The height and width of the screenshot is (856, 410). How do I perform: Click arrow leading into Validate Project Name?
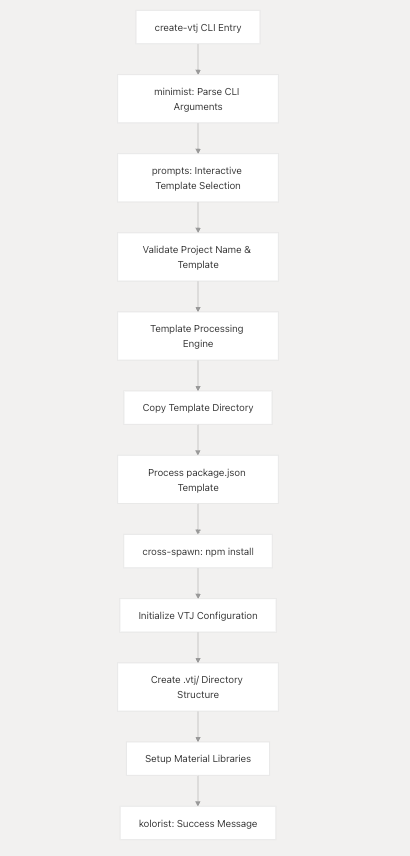click(x=198, y=217)
